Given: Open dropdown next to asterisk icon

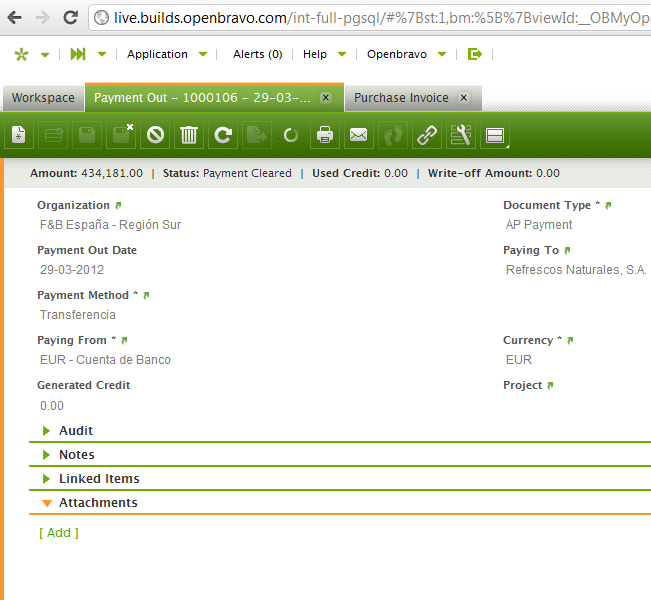Looking at the screenshot, I should click(45, 54).
